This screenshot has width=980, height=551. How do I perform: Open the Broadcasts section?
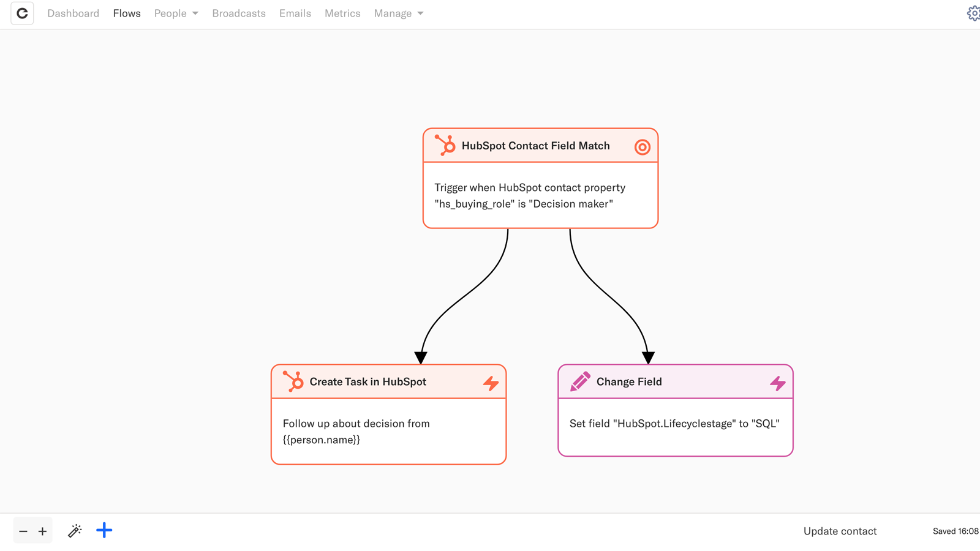point(239,13)
